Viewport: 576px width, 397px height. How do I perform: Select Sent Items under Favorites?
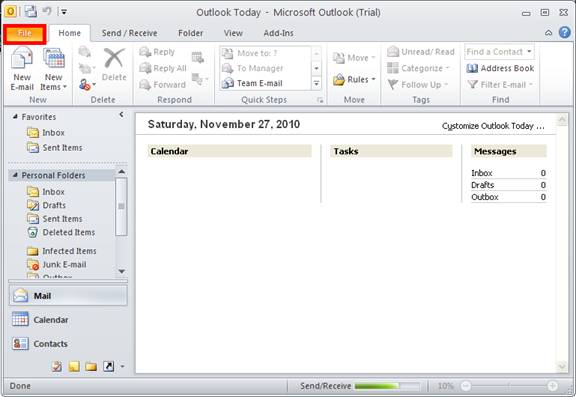pyautogui.click(x=55, y=148)
